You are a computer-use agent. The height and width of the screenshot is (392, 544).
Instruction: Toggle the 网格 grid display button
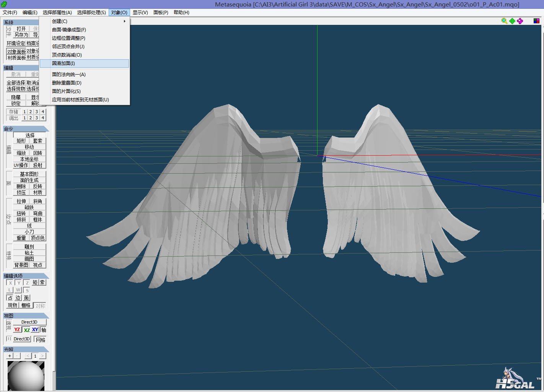(x=40, y=339)
